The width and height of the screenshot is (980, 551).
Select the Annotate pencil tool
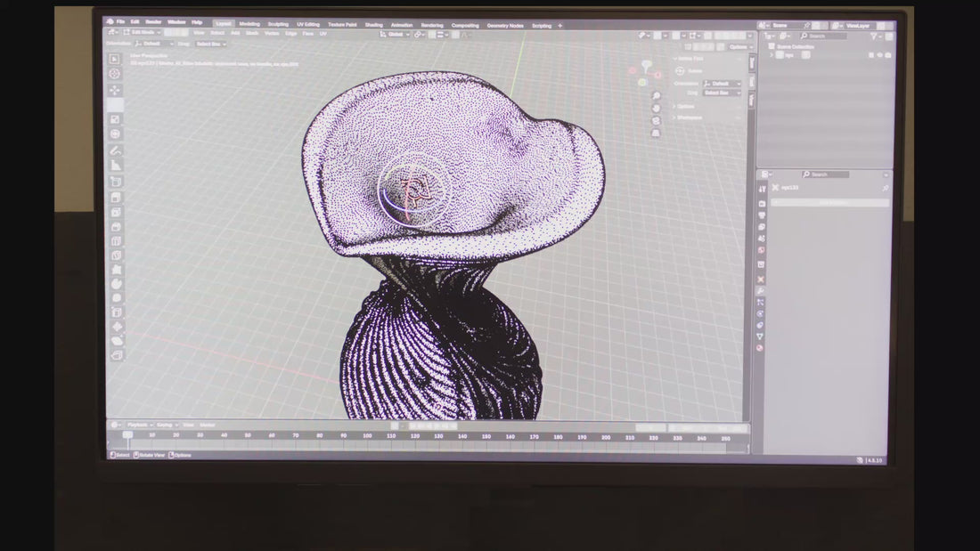[116, 150]
